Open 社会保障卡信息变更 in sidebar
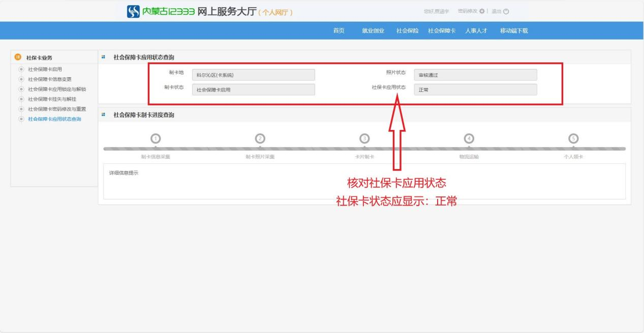Screen dimensions: 644x333 (49, 79)
